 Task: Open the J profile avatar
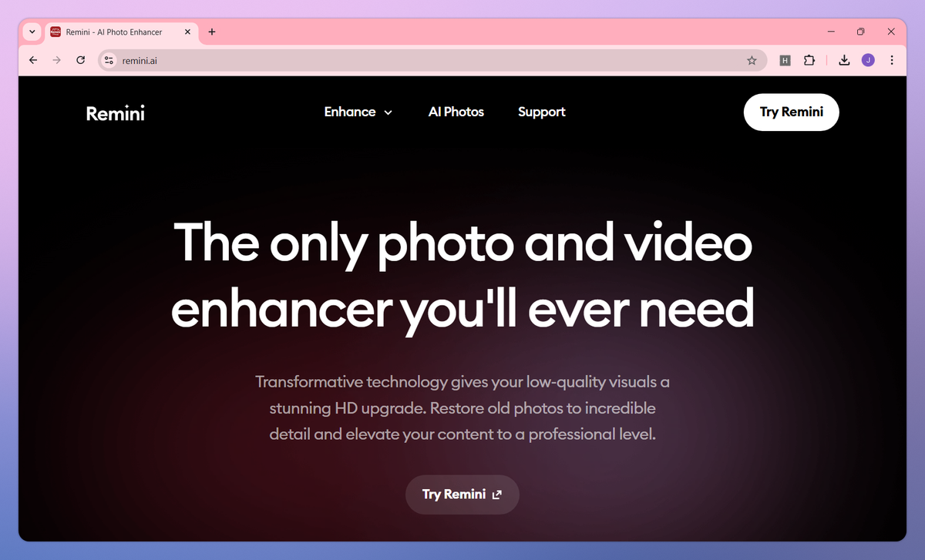(868, 60)
